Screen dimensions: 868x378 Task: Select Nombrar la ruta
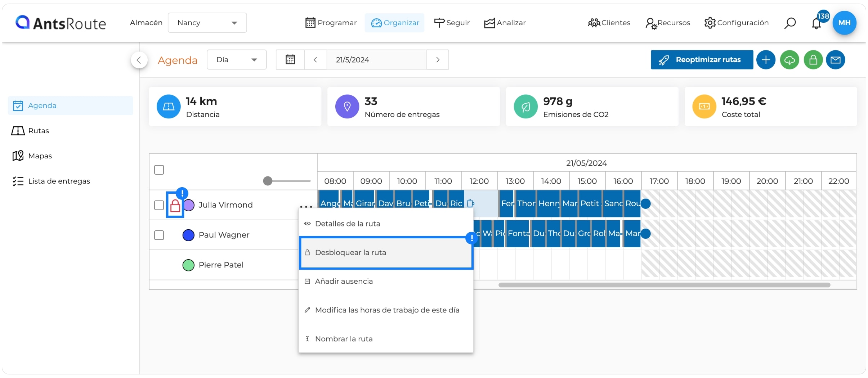(386, 339)
